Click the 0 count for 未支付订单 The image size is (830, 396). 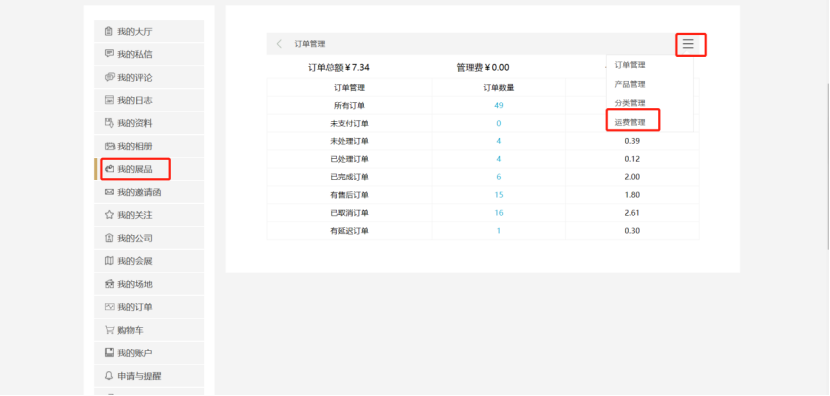tap(499, 123)
